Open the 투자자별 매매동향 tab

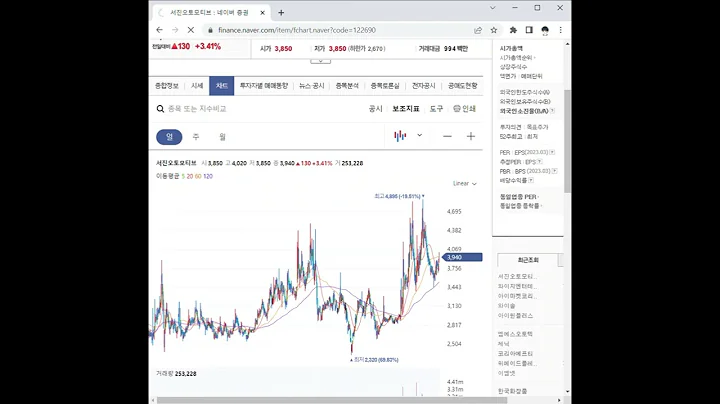[x=264, y=86]
